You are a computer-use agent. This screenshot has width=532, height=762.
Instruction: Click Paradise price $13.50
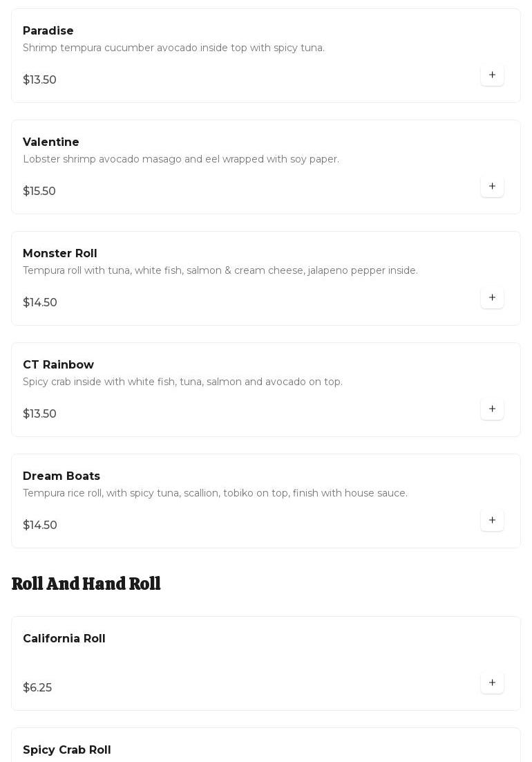point(40,80)
